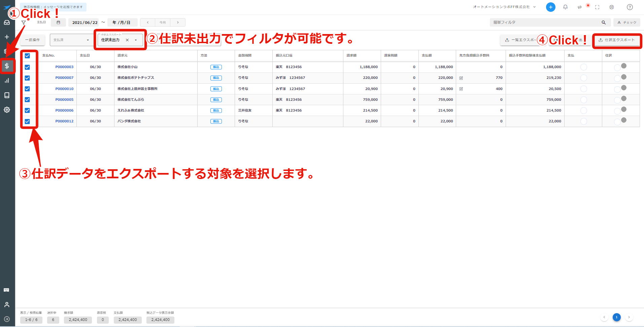
Task: Click the 今月 button
Action: [163, 23]
